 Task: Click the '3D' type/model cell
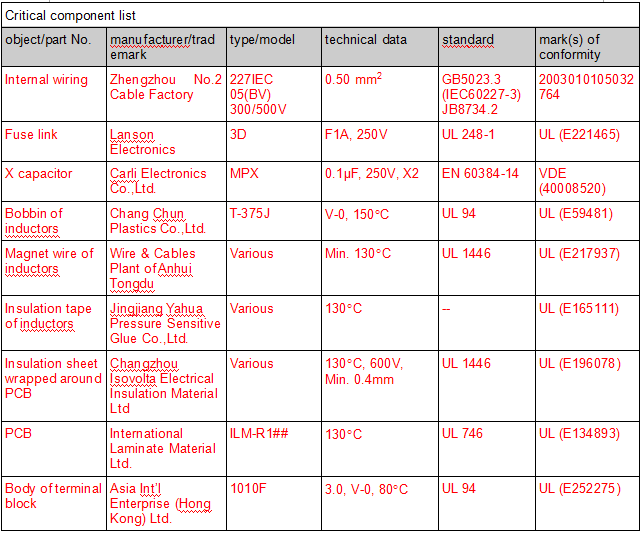tap(274, 141)
